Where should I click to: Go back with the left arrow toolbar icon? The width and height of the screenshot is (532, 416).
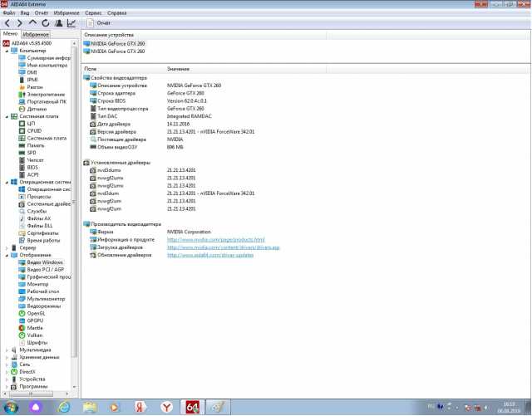[7, 23]
